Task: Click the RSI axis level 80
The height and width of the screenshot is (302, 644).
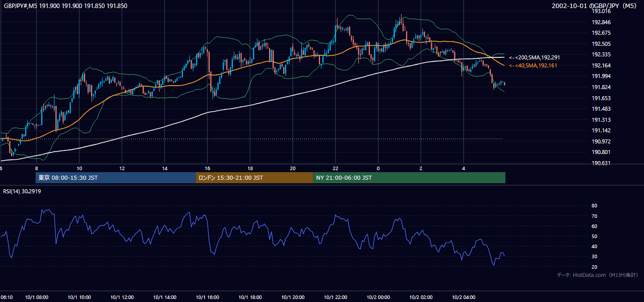Action: tap(594, 206)
